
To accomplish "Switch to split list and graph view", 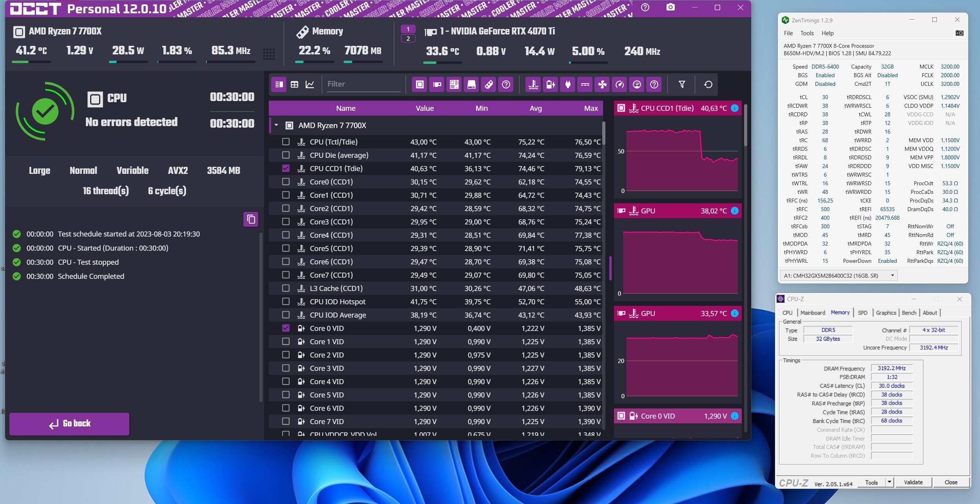I will click(279, 84).
